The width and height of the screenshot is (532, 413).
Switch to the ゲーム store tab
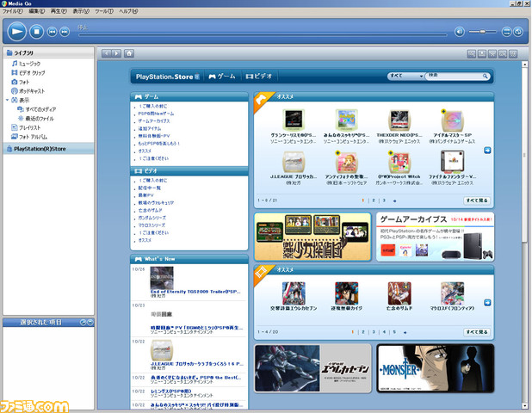(x=222, y=77)
